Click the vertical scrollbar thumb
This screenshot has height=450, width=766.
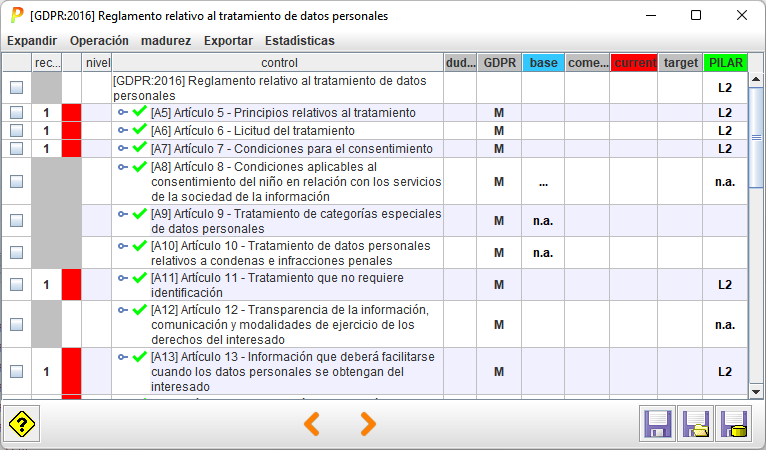pyautogui.click(x=756, y=137)
